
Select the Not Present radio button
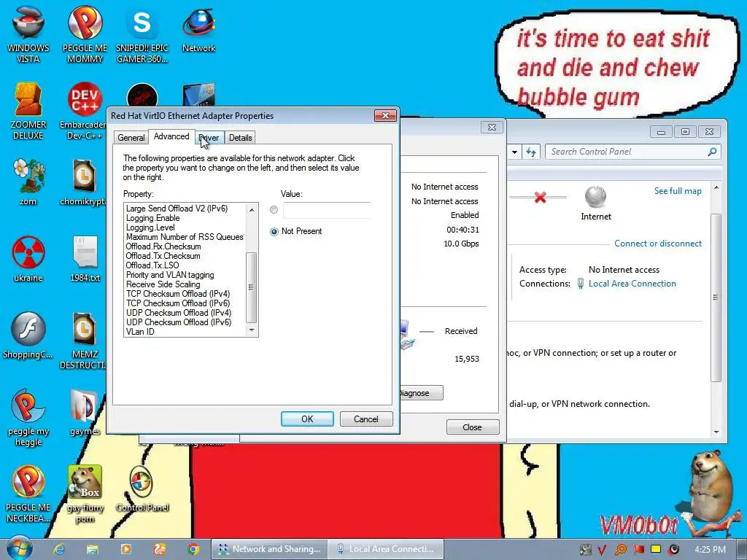click(x=274, y=231)
